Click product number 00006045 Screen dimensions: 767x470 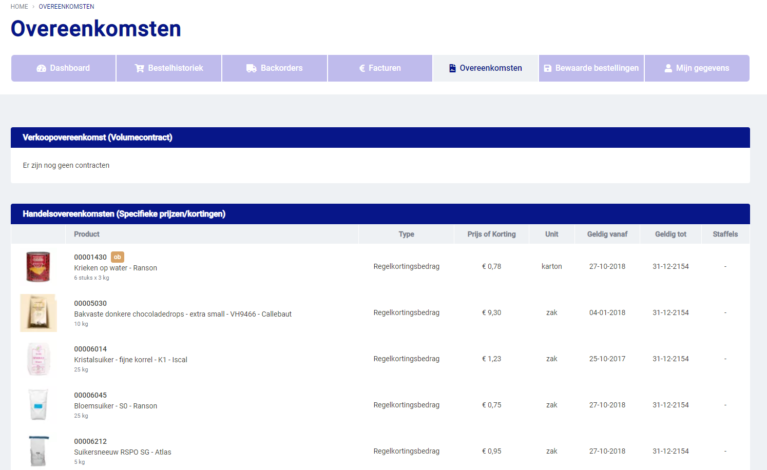click(x=90, y=395)
